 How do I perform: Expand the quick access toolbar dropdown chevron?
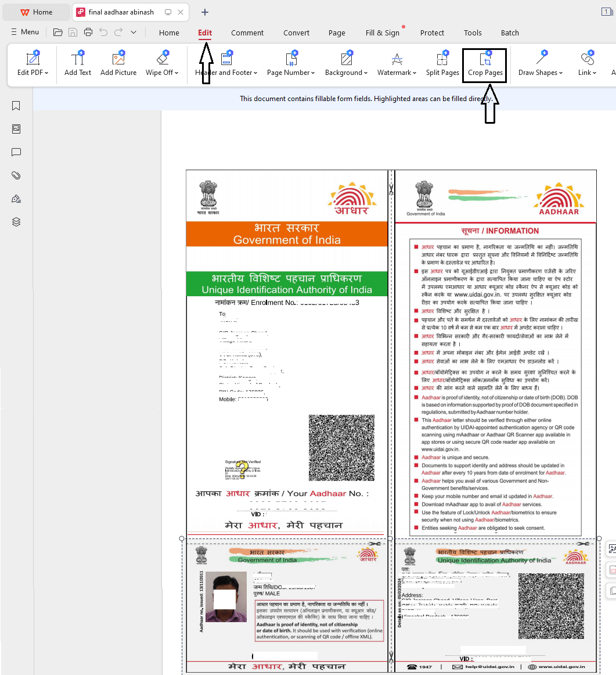click(x=134, y=33)
